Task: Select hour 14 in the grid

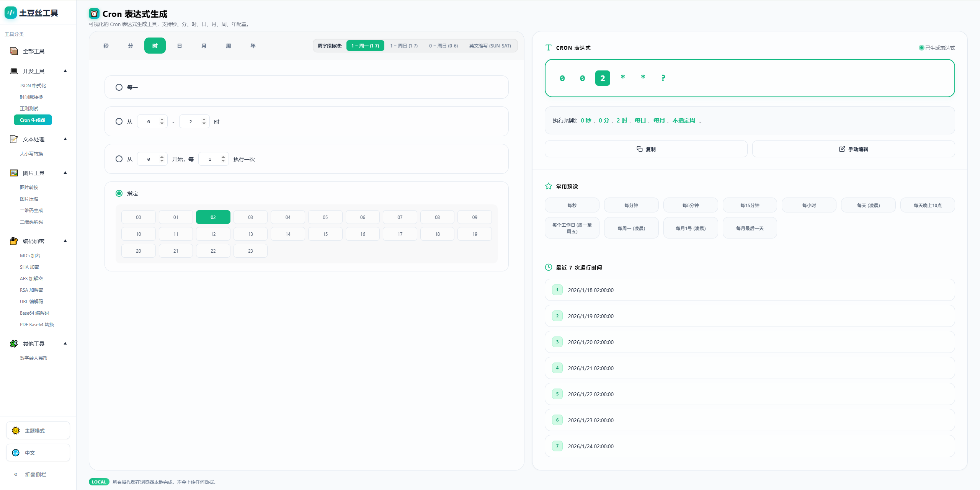Action: coord(288,234)
